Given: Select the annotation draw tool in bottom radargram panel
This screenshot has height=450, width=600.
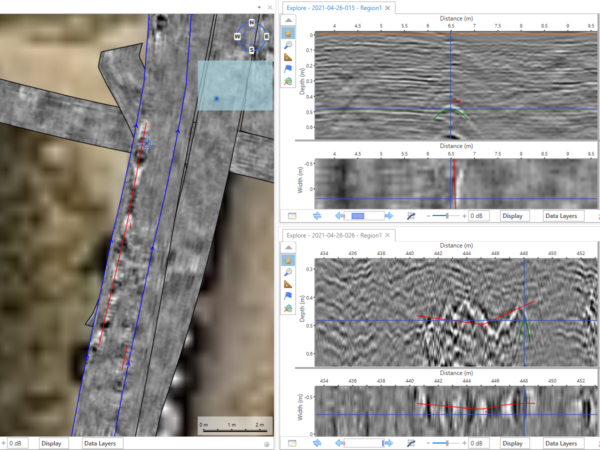Looking at the screenshot, I should pos(288,308).
